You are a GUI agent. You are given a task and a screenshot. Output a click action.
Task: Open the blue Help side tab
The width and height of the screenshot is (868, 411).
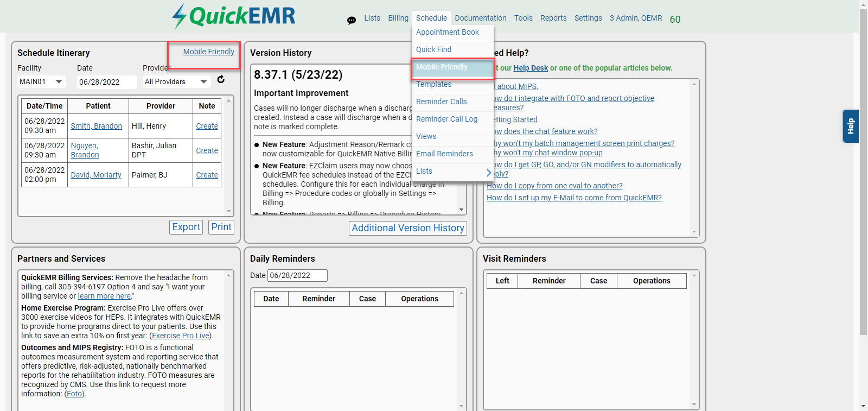(x=851, y=126)
